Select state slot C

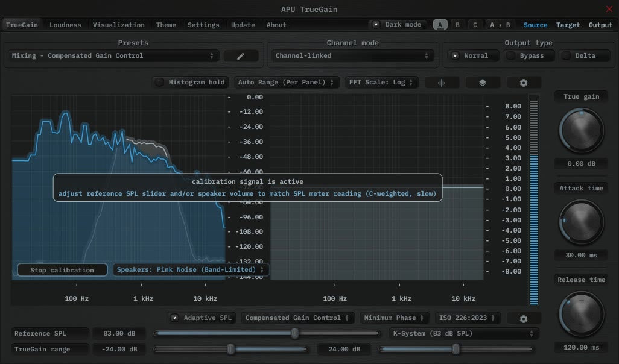click(x=475, y=25)
